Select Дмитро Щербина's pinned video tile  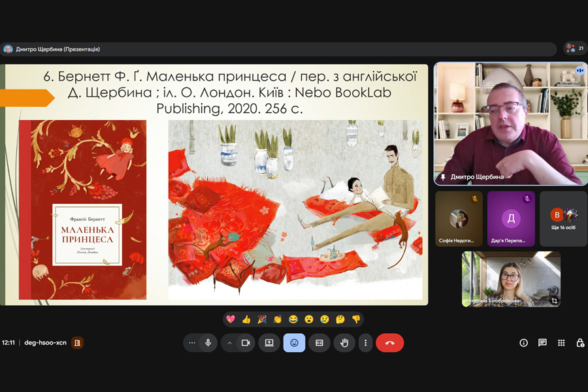pos(511,123)
